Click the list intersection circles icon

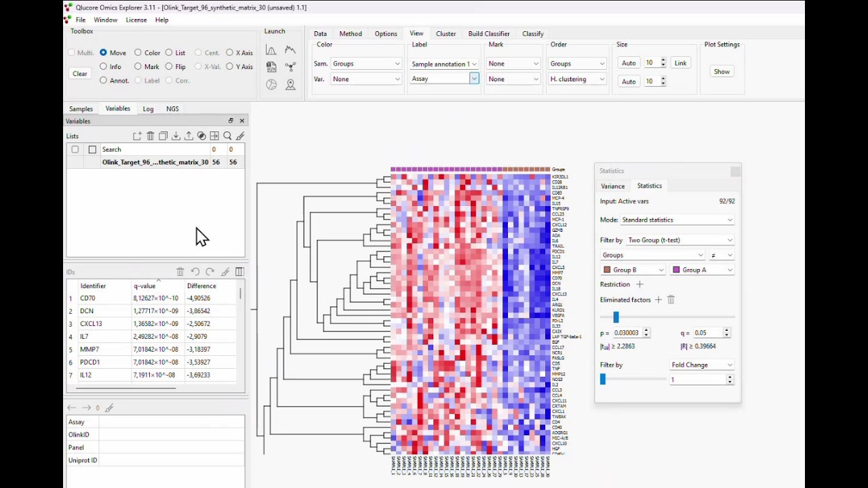coord(201,136)
